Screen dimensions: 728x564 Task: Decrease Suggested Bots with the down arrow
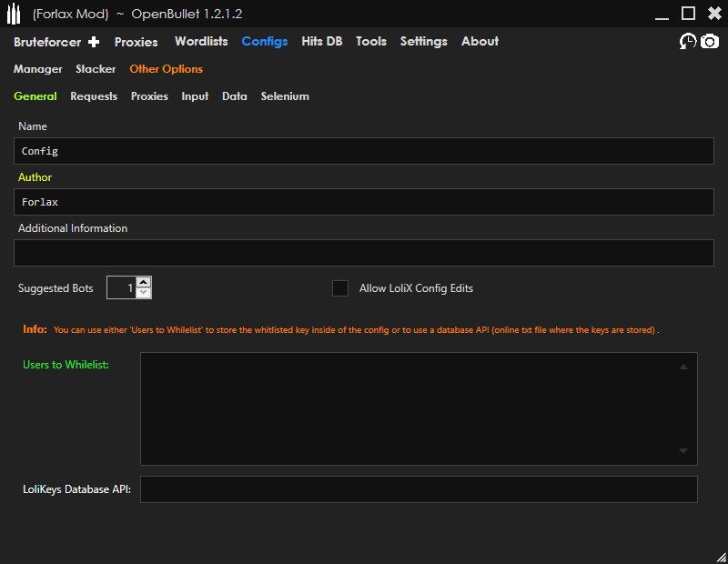pyautogui.click(x=144, y=293)
